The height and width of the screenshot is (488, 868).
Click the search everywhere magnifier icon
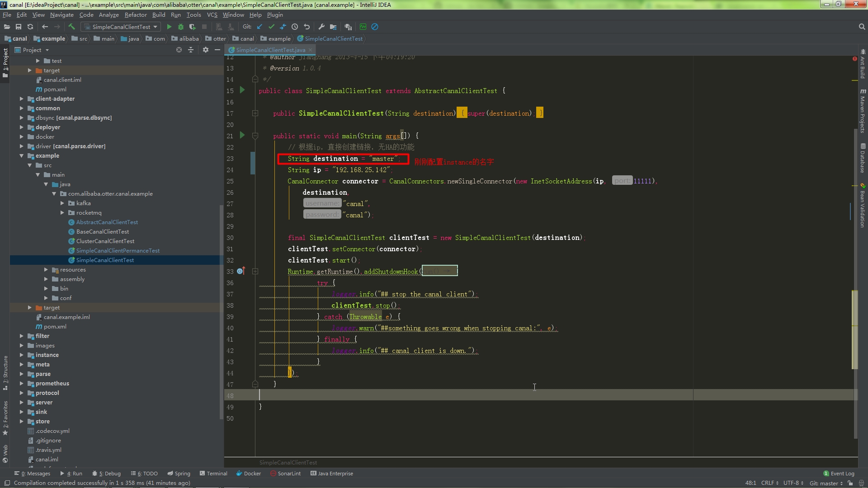862,27
